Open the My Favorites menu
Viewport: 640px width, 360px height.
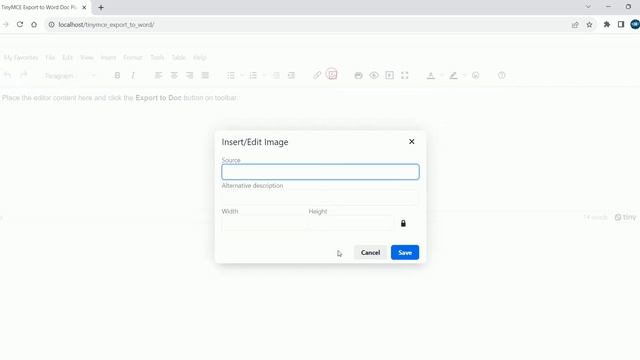point(21,58)
